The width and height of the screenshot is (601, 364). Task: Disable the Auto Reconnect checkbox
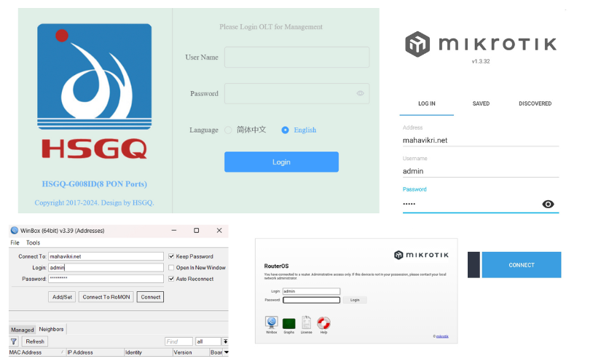coord(171,278)
